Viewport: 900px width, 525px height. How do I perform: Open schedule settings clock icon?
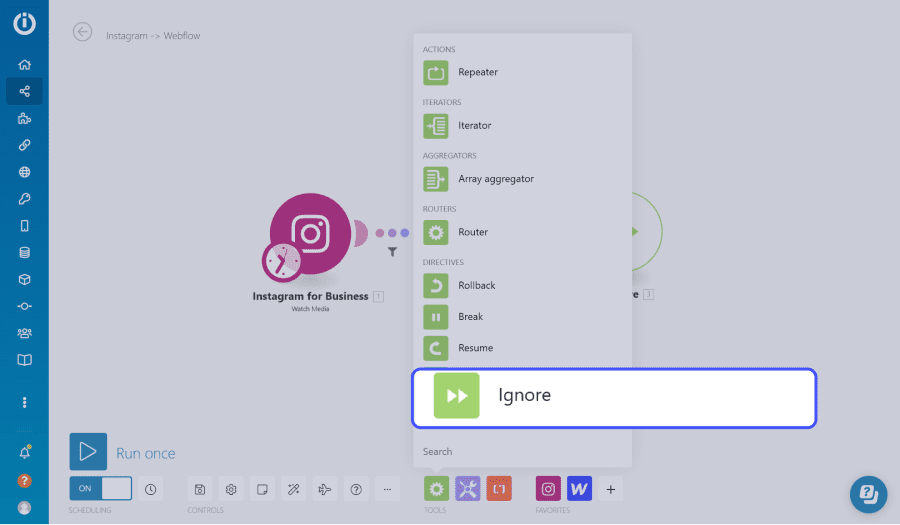(x=150, y=489)
